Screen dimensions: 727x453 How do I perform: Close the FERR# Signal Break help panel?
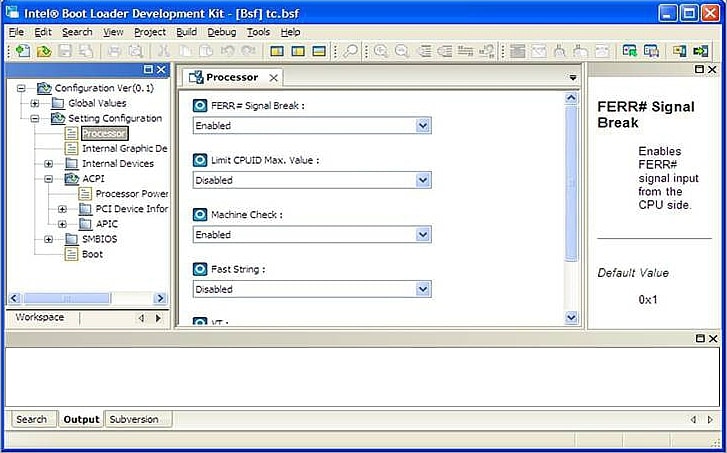712,70
